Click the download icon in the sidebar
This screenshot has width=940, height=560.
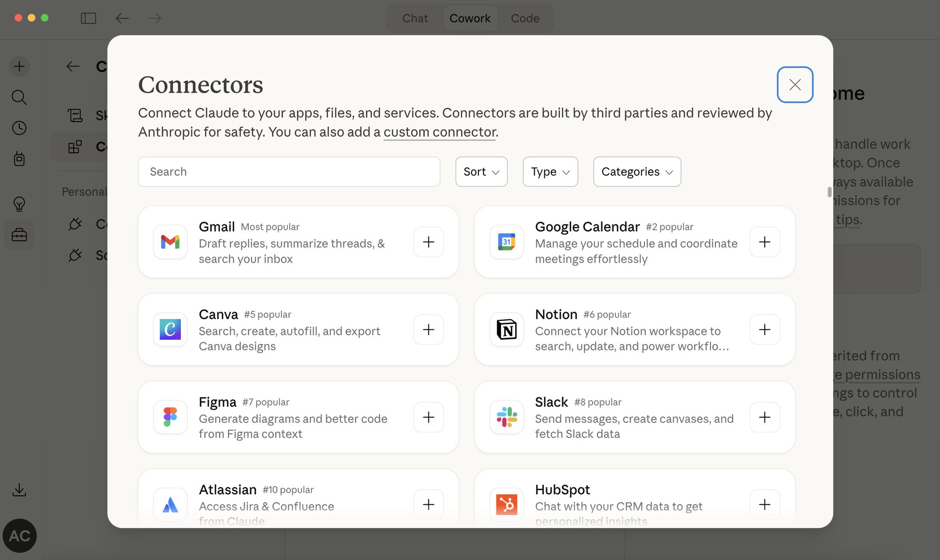(19, 490)
